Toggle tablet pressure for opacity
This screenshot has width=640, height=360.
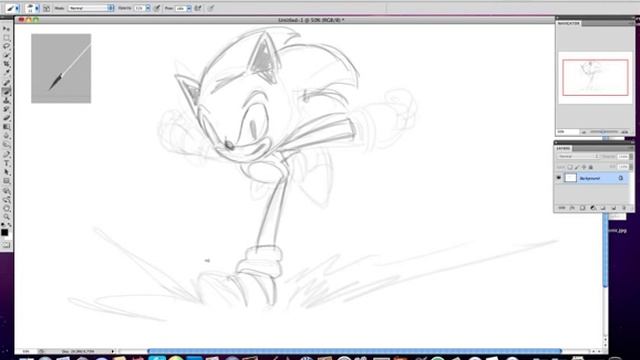(157, 8)
